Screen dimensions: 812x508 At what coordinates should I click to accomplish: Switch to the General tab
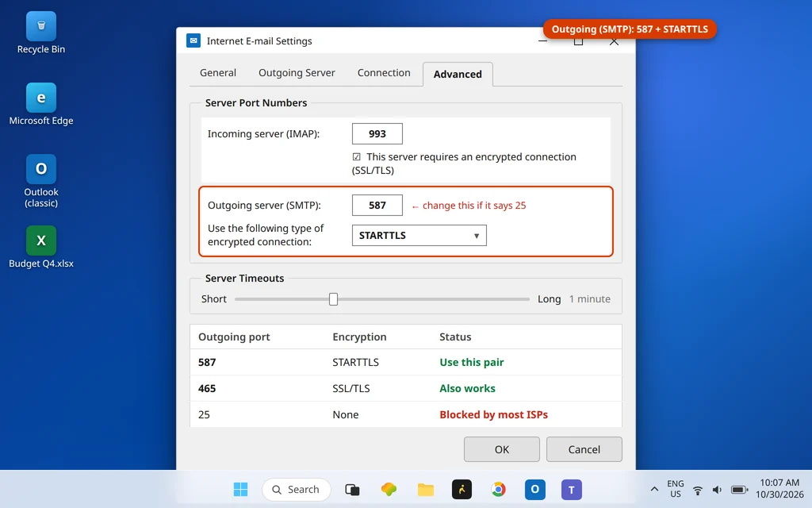pyautogui.click(x=218, y=72)
